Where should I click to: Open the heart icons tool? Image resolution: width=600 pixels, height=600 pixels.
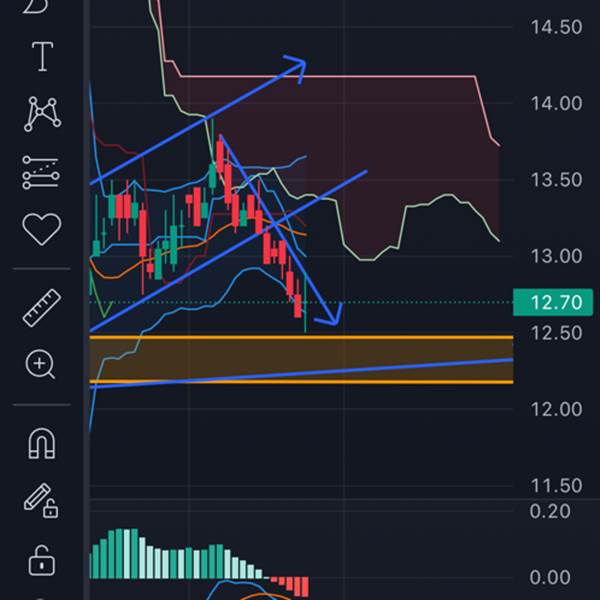tap(42, 229)
